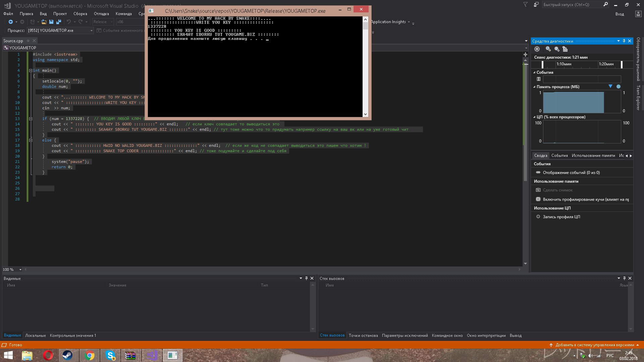Open diagnostics settings gear icon
The height and width of the screenshot is (362, 644).
click(537, 49)
